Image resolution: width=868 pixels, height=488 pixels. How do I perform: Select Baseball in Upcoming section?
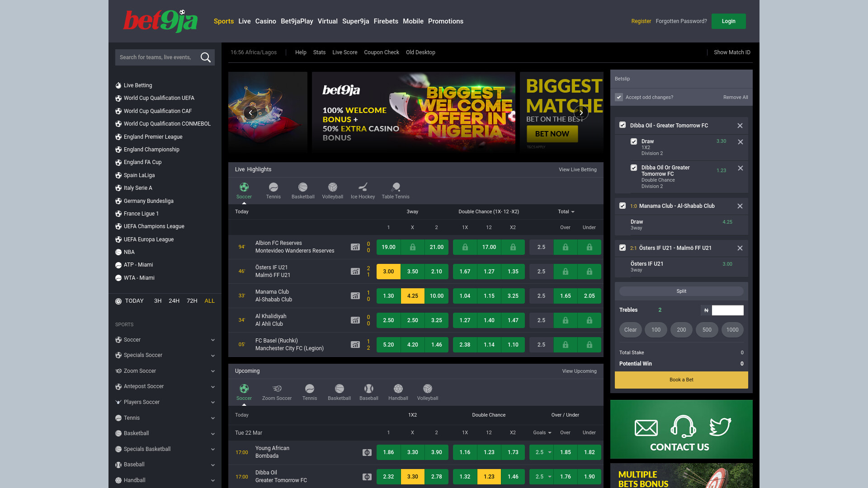369,392
